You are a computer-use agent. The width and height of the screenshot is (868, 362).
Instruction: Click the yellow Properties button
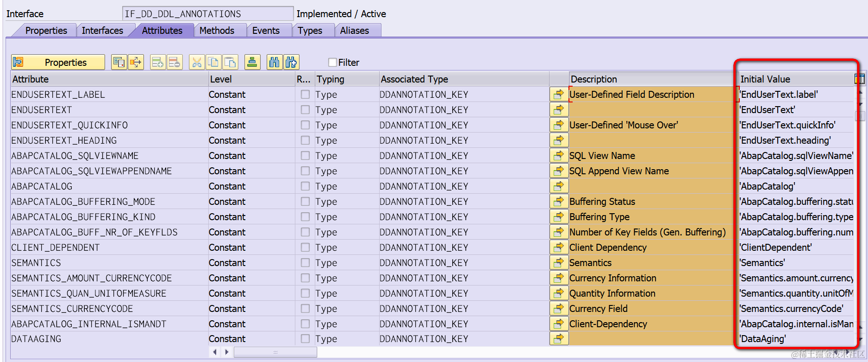58,62
